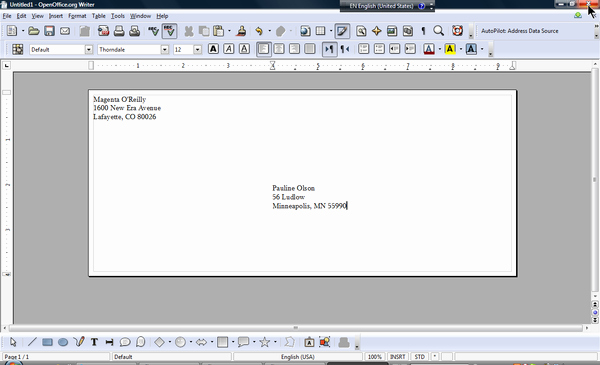600x365 pixels.
Task: Enable Centered paragraph alignment
Action: pyautogui.click(x=279, y=49)
